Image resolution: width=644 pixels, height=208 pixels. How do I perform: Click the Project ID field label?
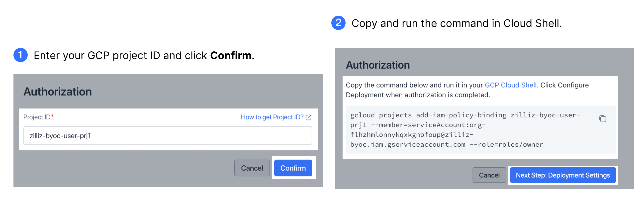(x=38, y=117)
